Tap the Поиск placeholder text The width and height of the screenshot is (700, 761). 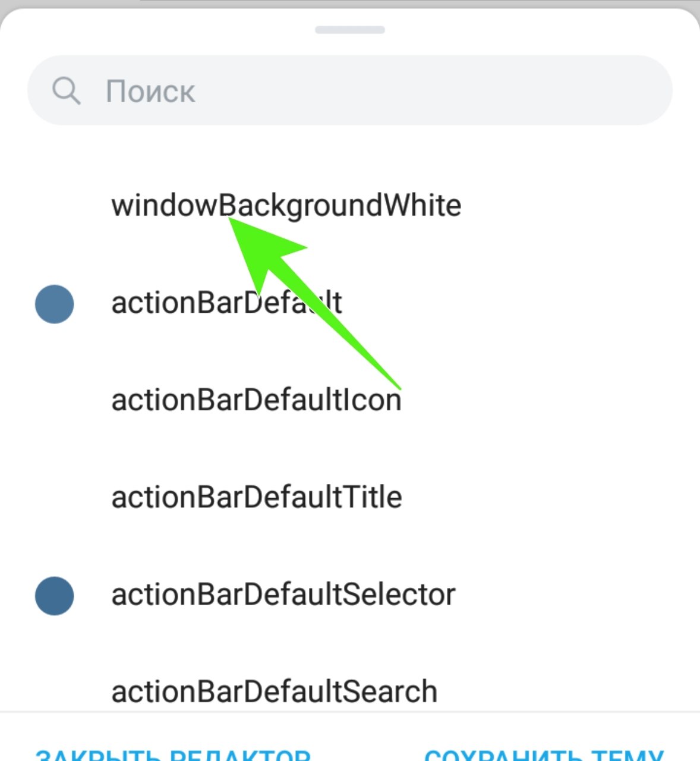tap(150, 92)
